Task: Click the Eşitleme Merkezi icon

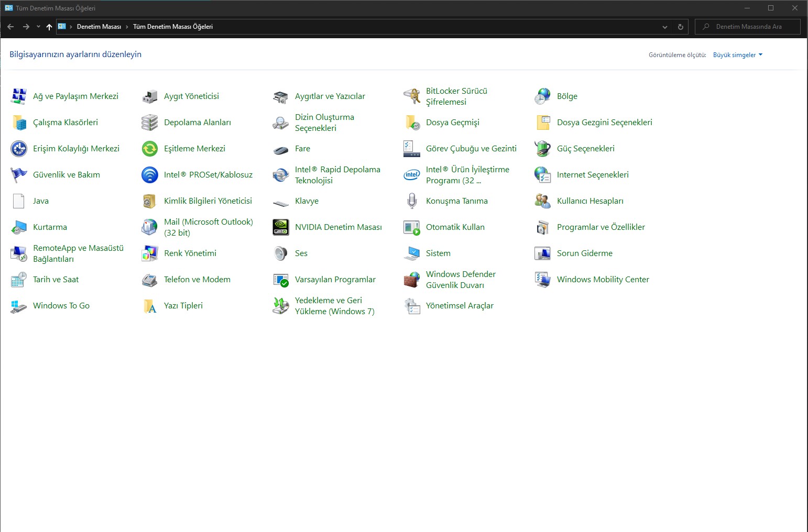Action: (x=150, y=149)
